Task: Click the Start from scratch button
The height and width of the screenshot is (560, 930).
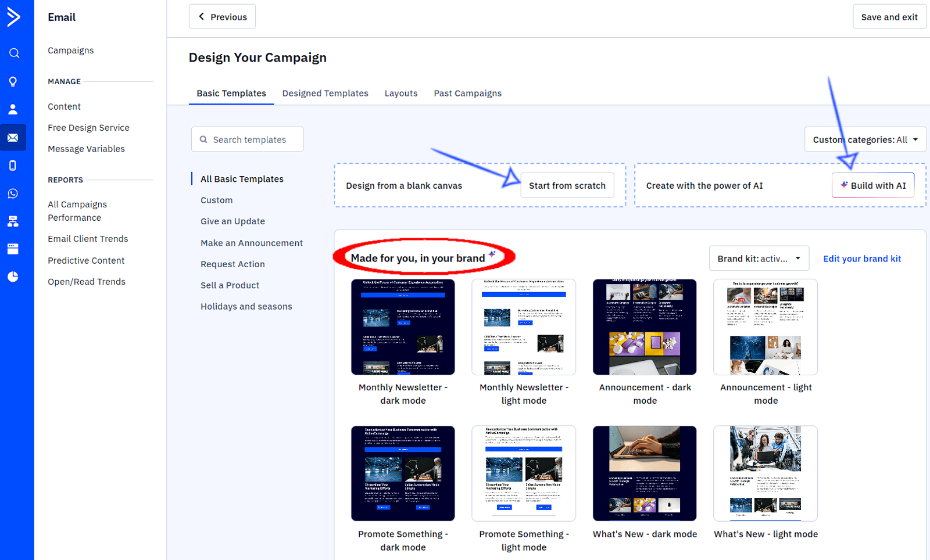Action: [567, 185]
